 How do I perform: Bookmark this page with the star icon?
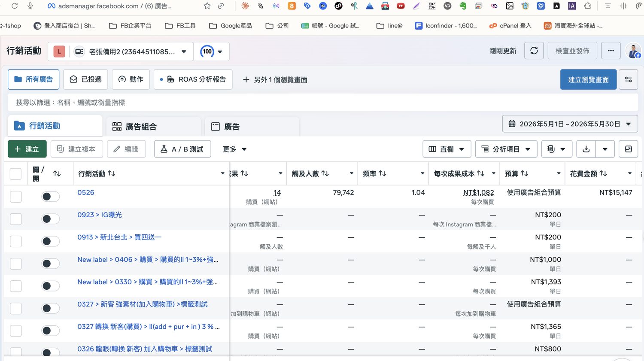[207, 6]
